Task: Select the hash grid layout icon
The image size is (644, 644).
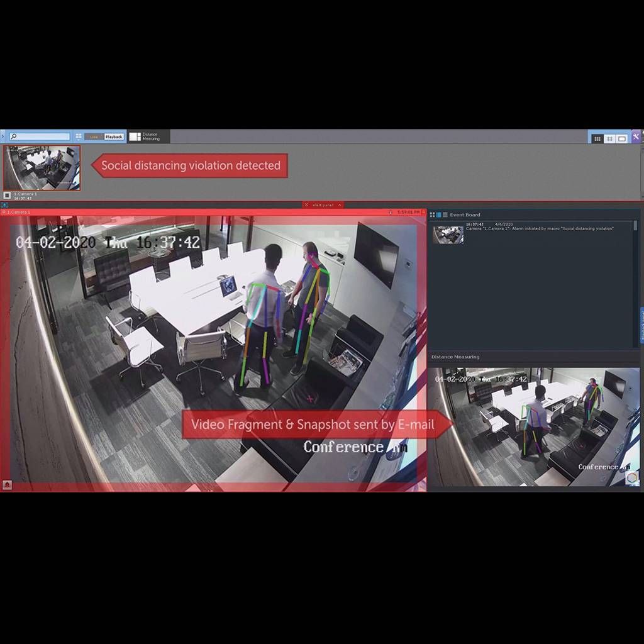Action: pyautogui.click(x=609, y=138)
